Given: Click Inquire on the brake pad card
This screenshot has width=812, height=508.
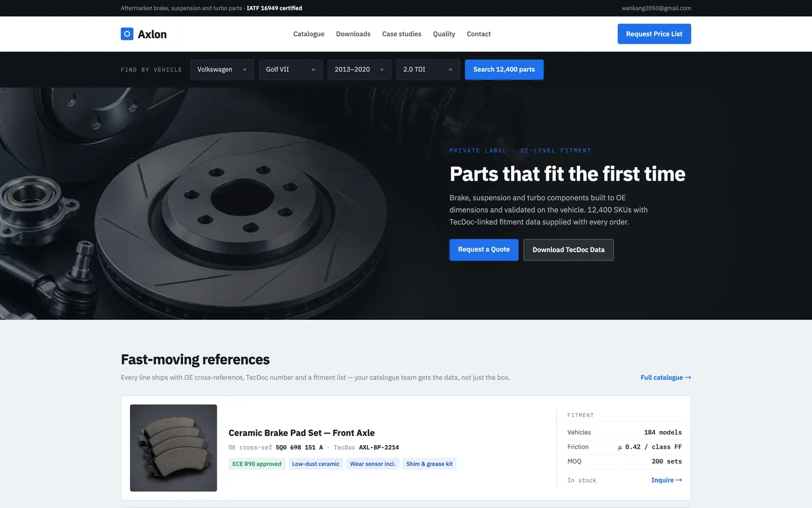Looking at the screenshot, I should pyautogui.click(x=666, y=480).
